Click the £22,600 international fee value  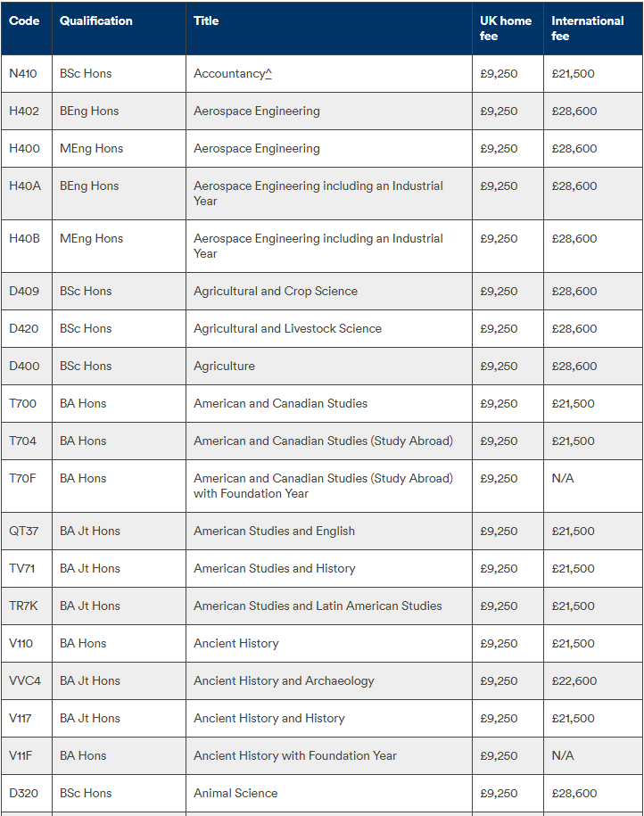(574, 680)
